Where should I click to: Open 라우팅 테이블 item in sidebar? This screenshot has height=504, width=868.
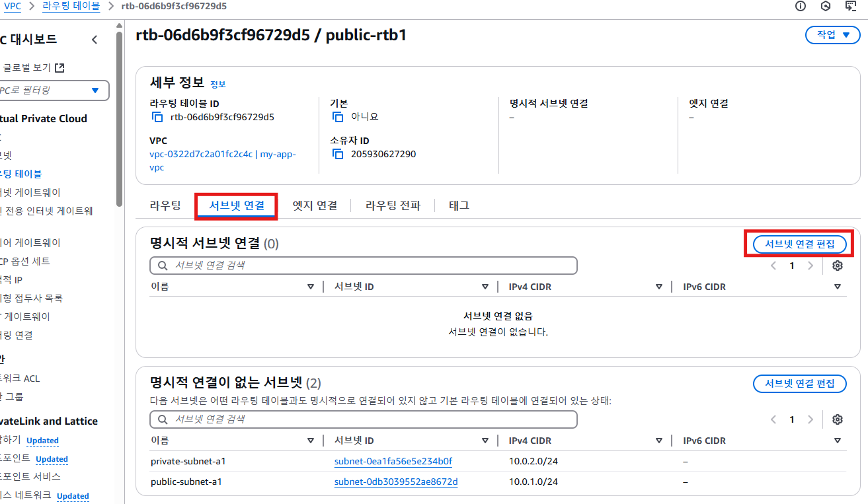[x=21, y=174]
